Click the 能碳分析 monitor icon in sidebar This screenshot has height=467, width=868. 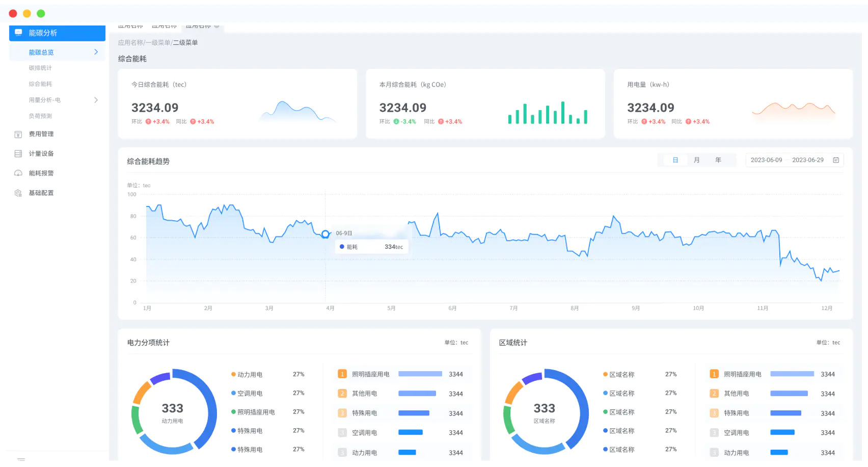pyautogui.click(x=18, y=33)
